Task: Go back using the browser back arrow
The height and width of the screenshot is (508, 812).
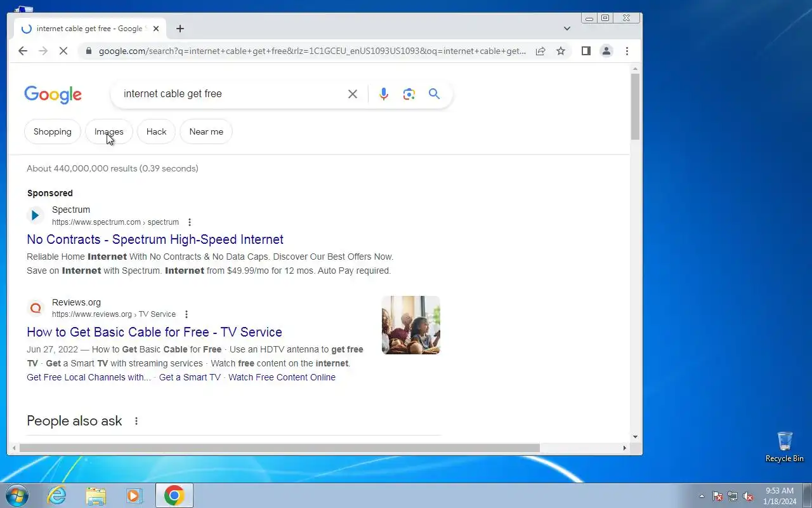Action: (x=23, y=51)
